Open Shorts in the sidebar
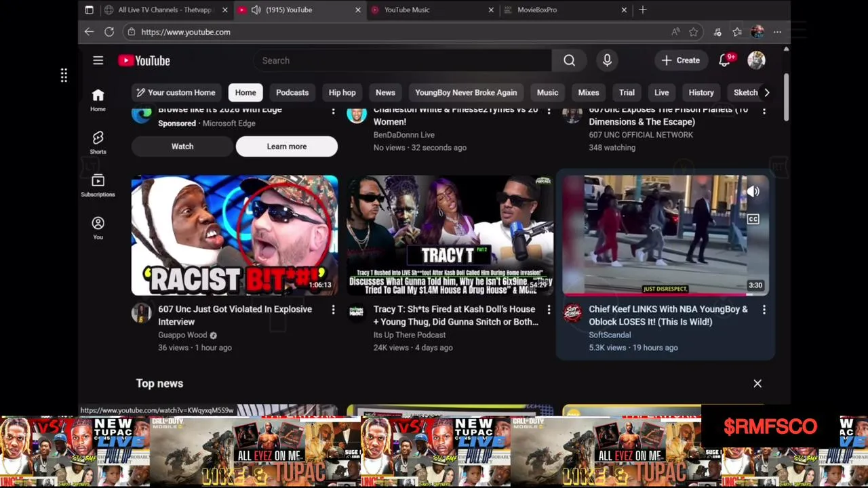The height and width of the screenshot is (488, 868). 98,142
